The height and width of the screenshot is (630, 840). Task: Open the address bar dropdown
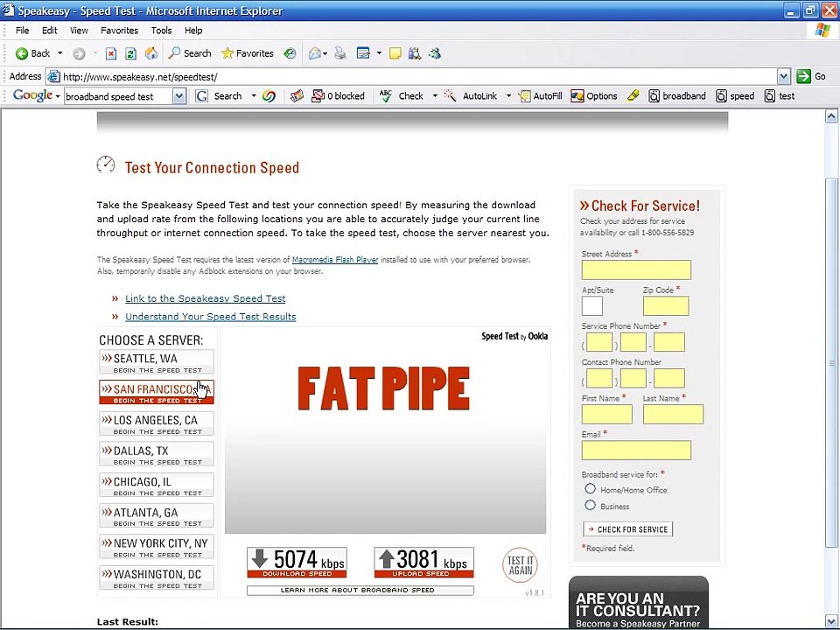(x=784, y=77)
